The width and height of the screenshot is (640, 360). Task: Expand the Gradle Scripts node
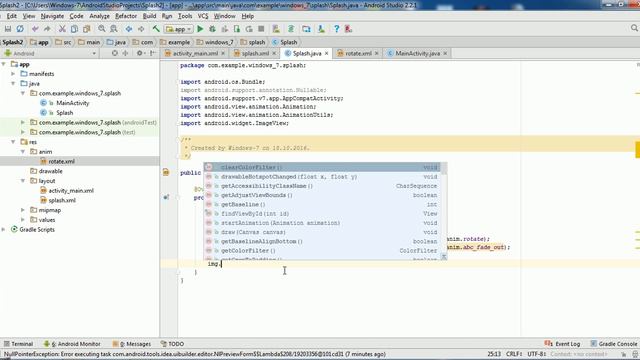[4, 230]
